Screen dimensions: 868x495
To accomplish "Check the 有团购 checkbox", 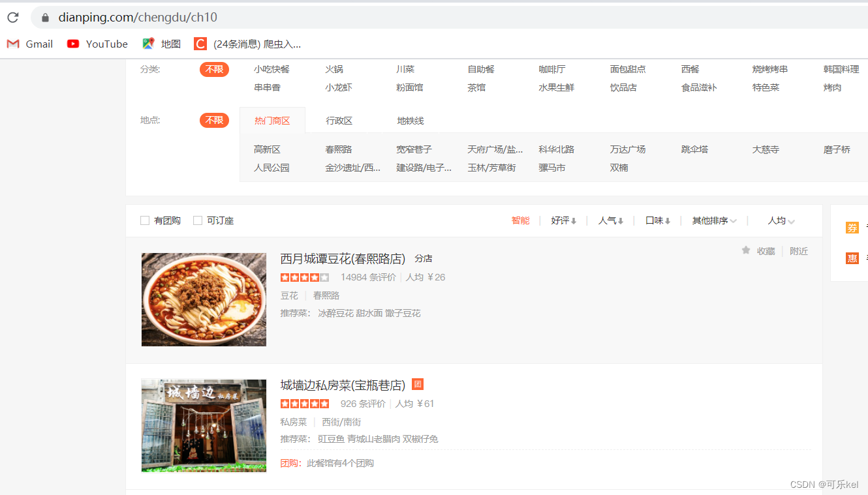I will (145, 220).
